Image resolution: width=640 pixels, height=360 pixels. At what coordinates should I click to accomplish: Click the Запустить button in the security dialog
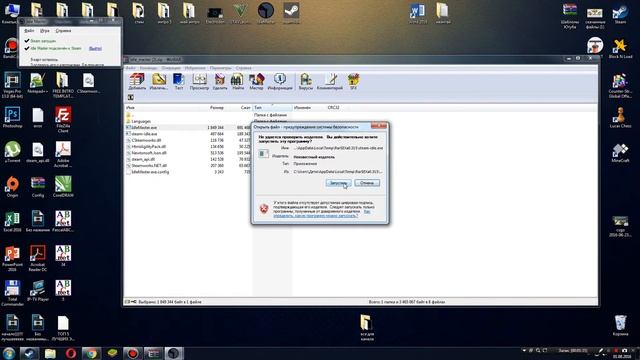point(338,183)
